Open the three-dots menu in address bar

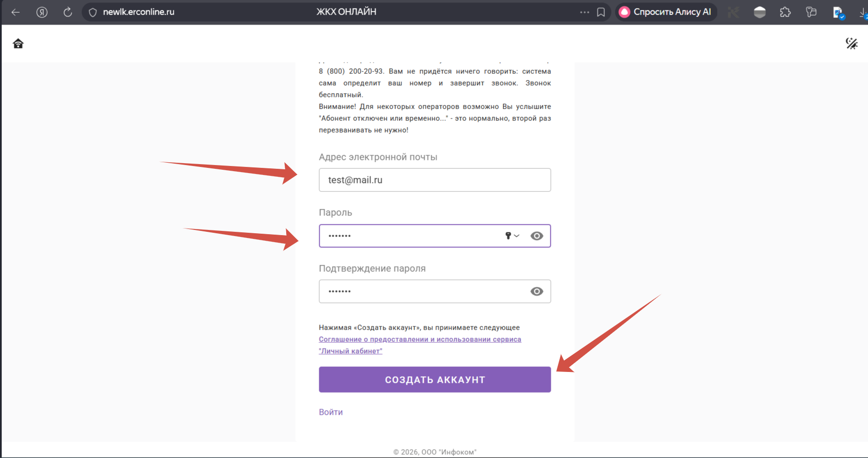585,12
